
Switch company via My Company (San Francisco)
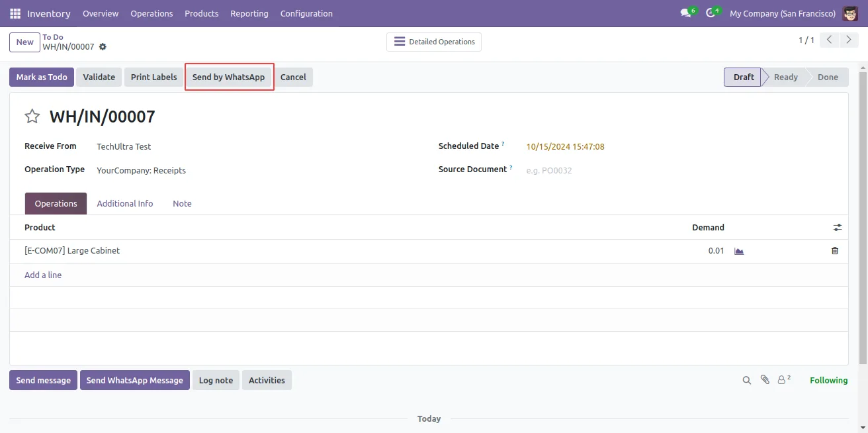coord(783,13)
